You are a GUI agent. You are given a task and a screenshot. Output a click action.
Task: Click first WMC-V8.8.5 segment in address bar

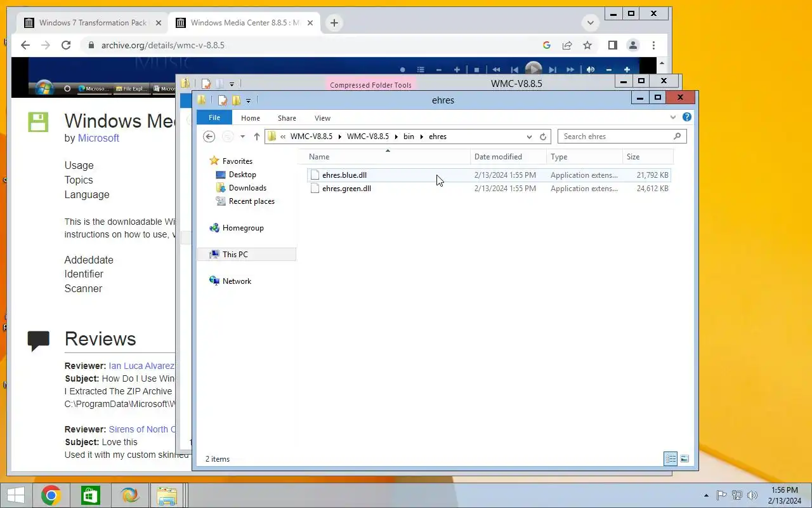point(311,137)
